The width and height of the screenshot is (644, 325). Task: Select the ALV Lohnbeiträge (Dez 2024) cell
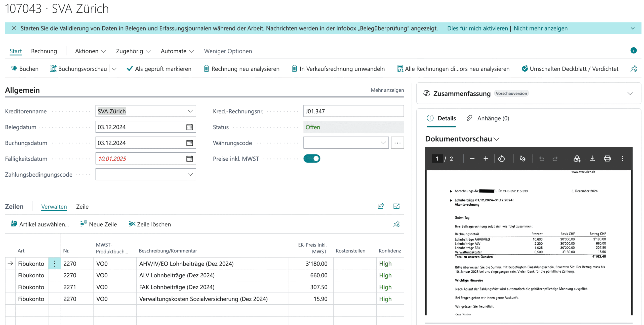pyautogui.click(x=212, y=275)
